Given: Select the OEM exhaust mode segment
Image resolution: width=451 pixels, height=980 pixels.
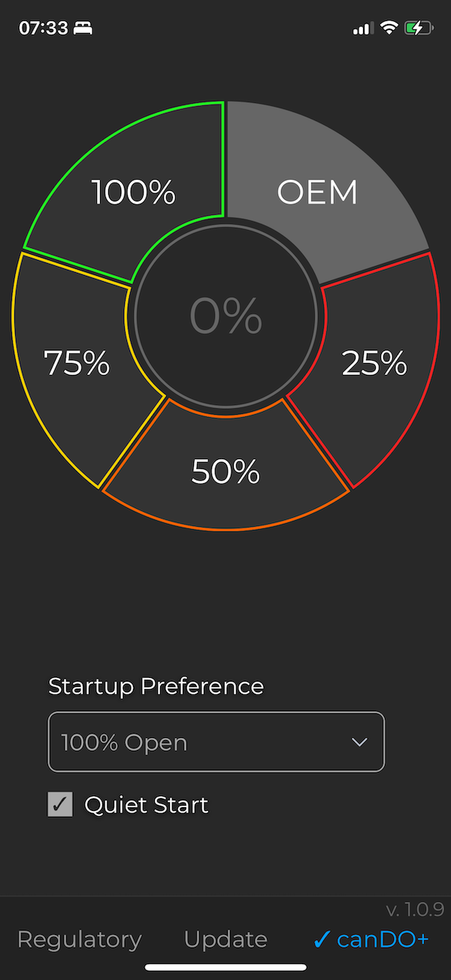Looking at the screenshot, I should (317, 192).
